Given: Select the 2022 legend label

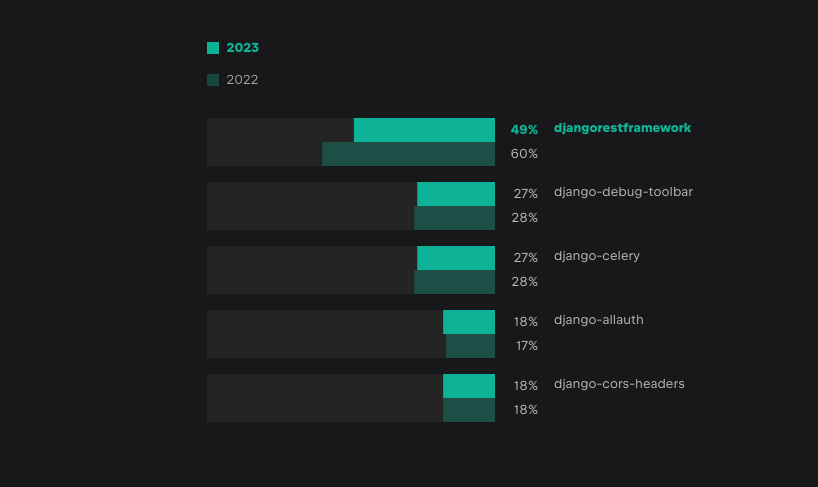Looking at the screenshot, I should point(242,80).
